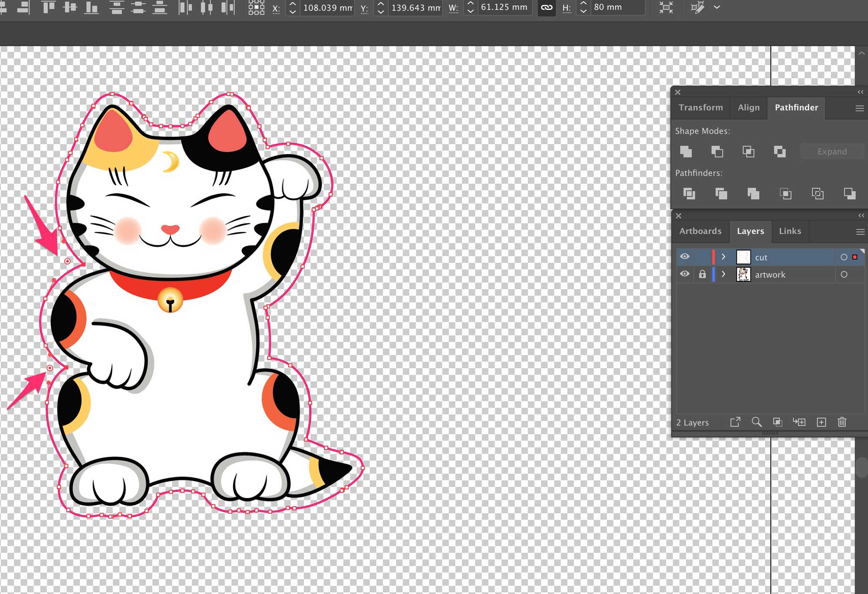Click Horizontal Distribute Center icon
The height and width of the screenshot is (594, 868).
[207, 7]
